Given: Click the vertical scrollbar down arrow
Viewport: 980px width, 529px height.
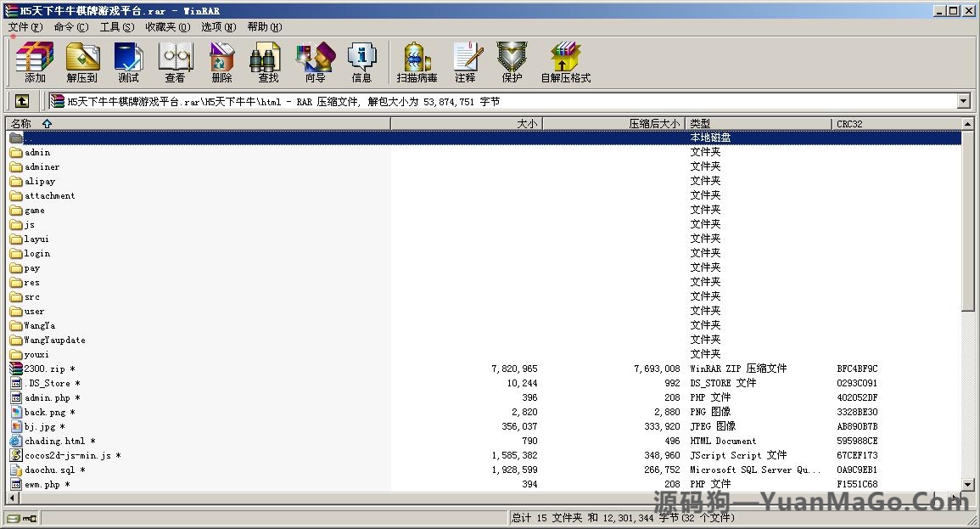Looking at the screenshot, I should pyautogui.click(x=968, y=485).
